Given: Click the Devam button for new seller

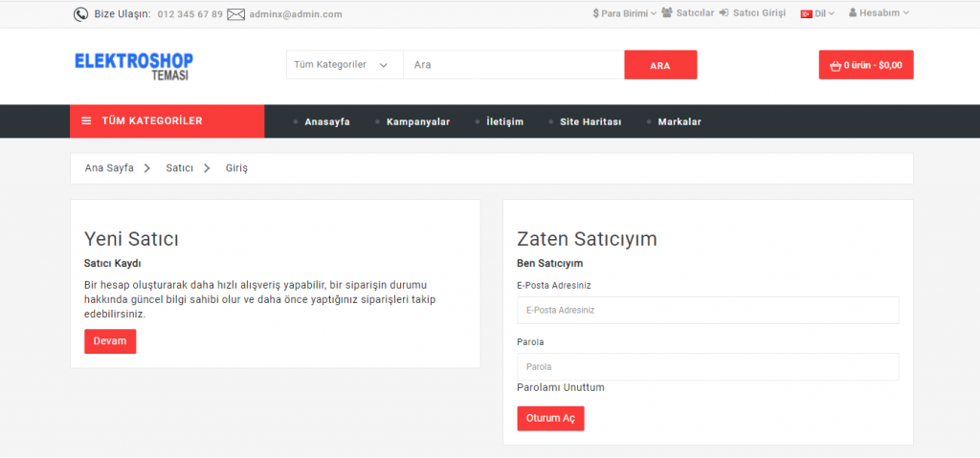Looking at the screenshot, I should (110, 341).
